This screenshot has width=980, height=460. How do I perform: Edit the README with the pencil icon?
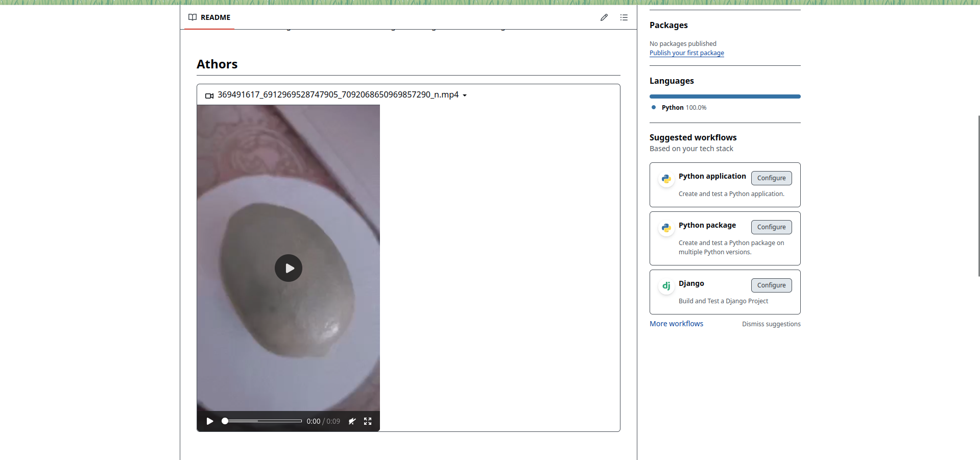click(604, 17)
